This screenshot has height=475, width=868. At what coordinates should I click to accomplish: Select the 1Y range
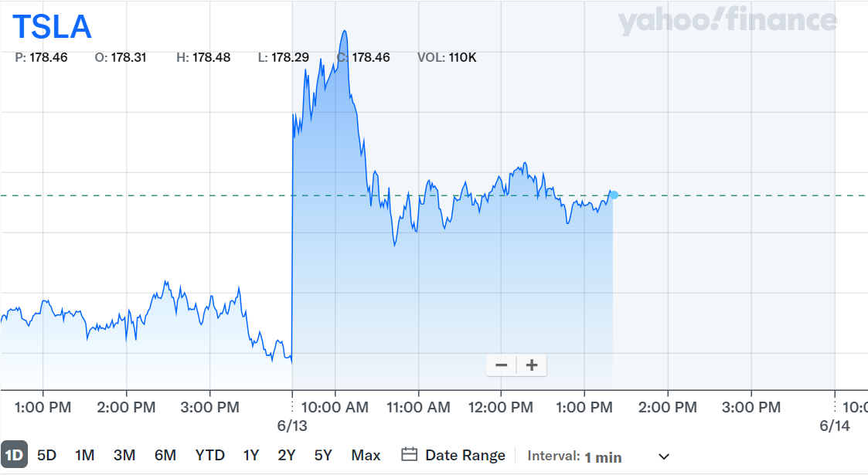[250, 455]
